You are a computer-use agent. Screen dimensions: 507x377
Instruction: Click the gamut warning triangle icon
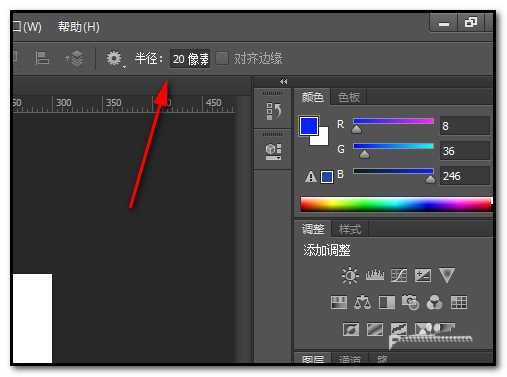pyautogui.click(x=311, y=177)
